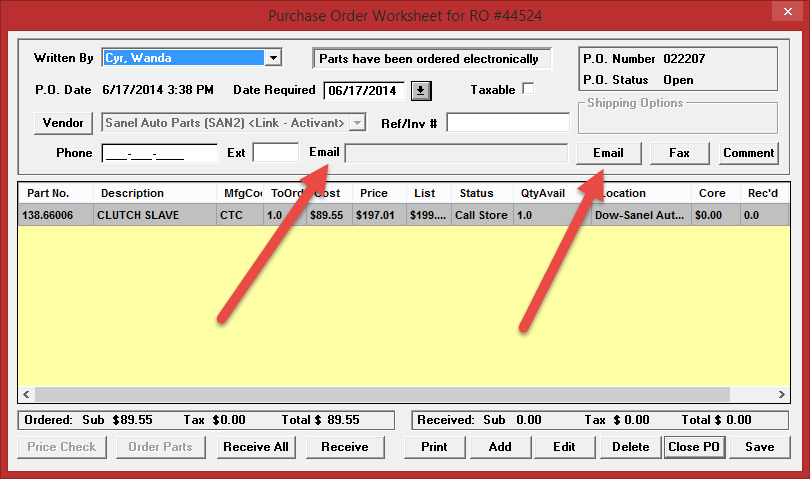The height and width of the screenshot is (479, 810).
Task: Click the Save button
Action: click(760, 447)
